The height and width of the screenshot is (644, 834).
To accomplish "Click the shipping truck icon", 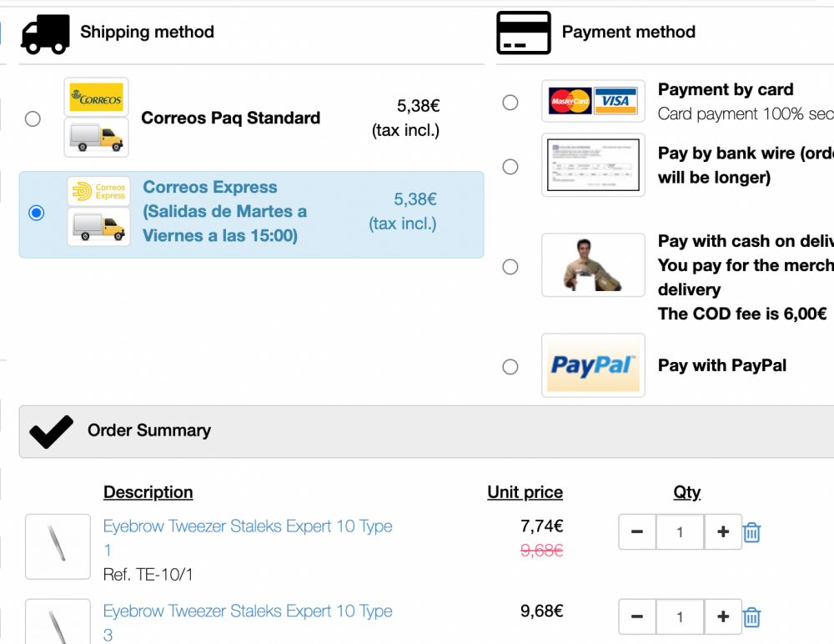I will 45,33.
